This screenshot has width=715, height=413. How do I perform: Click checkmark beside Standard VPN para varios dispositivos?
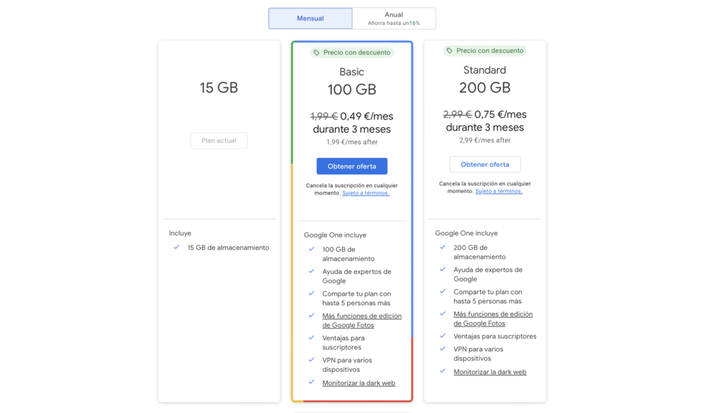[442, 348]
